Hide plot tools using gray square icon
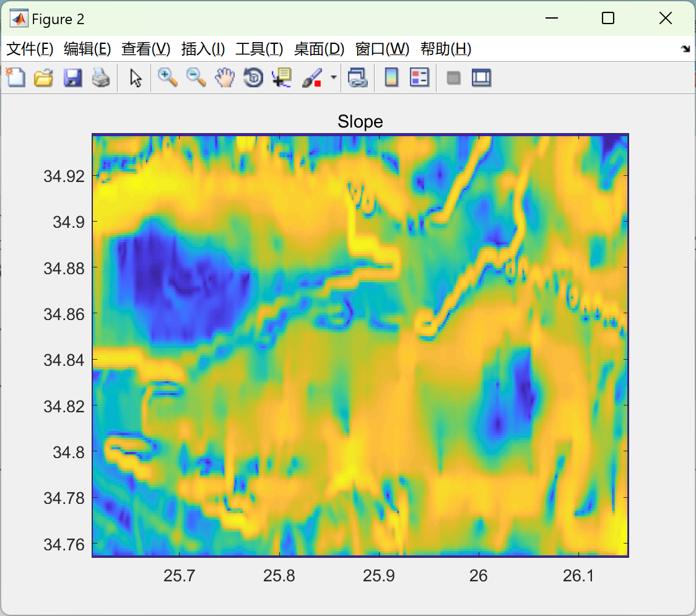 pyautogui.click(x=453, y=78)
